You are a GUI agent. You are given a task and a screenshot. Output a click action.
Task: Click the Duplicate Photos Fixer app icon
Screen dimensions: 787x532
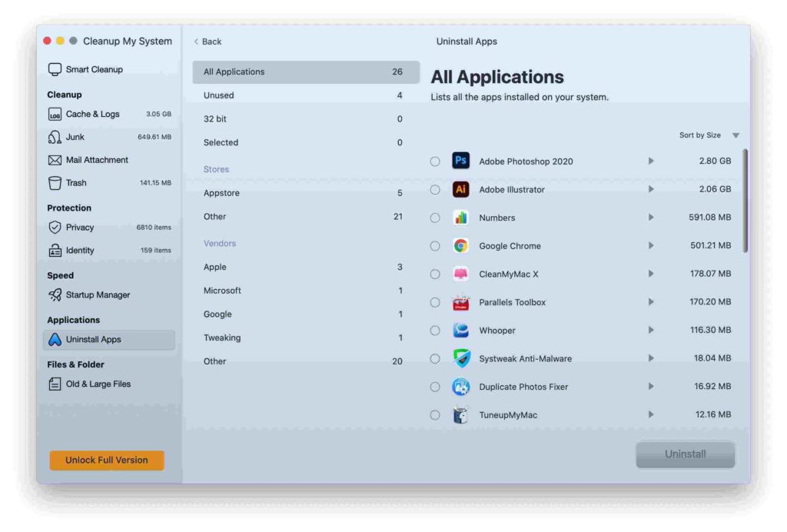pyautogui.click(x=461, y=387)
